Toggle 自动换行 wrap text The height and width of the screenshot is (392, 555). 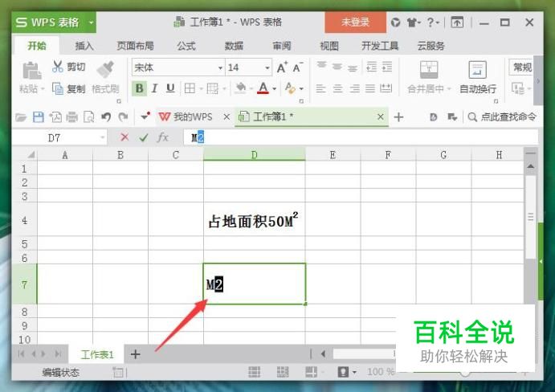click(477, 77)
